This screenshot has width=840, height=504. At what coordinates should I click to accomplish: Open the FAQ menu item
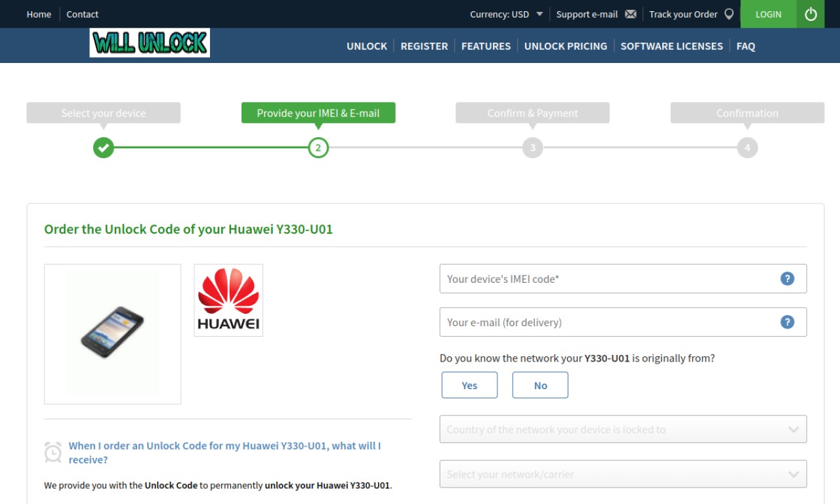tap(745, 46)
